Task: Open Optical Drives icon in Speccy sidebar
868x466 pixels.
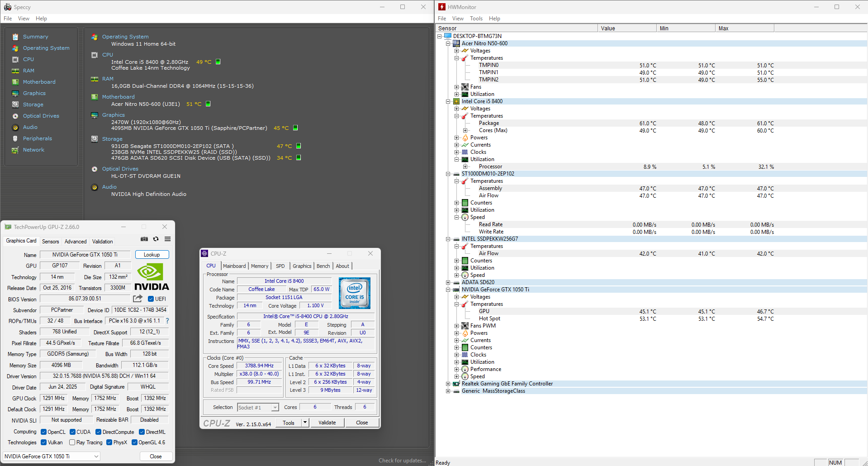Action: pos(15,116)
